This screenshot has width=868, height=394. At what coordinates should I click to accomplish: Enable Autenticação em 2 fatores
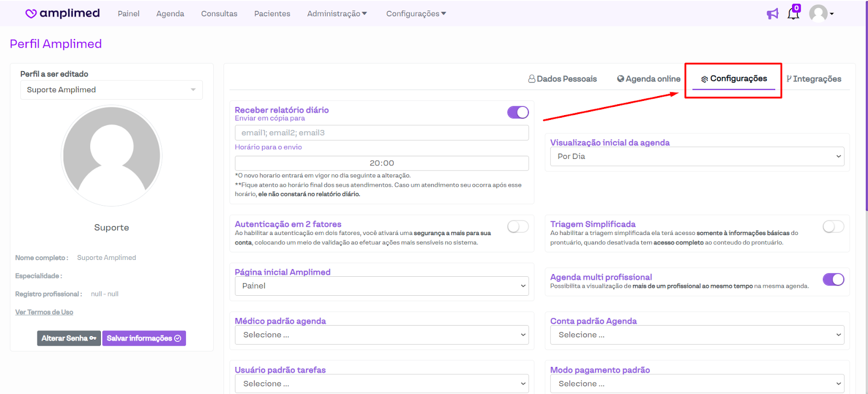click(x=518, y=227)
